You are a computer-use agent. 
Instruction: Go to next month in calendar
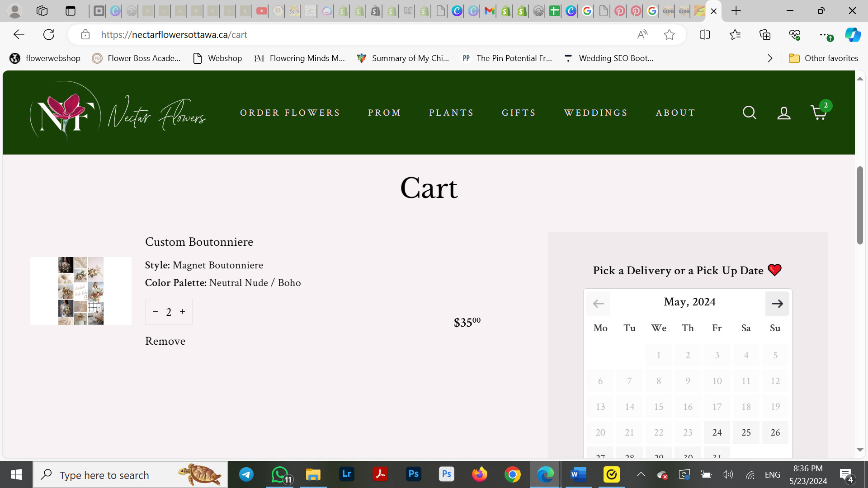tap(777, 304)
